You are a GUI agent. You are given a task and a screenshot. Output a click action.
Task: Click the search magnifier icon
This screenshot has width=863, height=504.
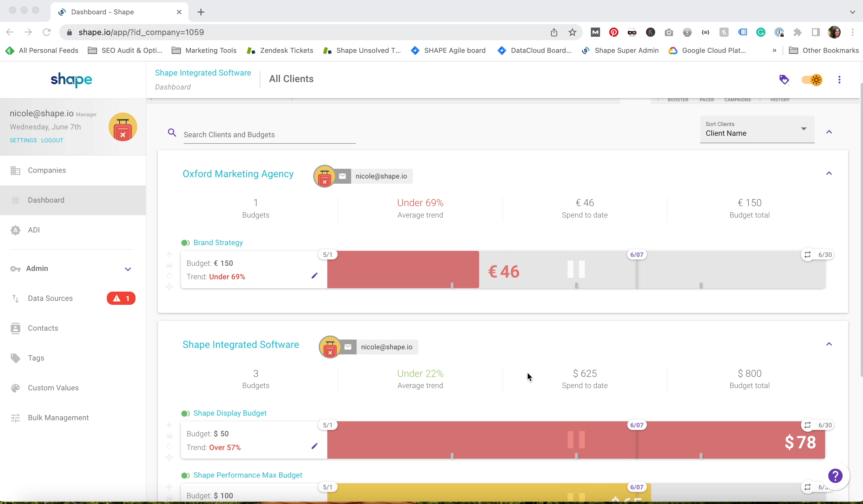coord(172,133)
